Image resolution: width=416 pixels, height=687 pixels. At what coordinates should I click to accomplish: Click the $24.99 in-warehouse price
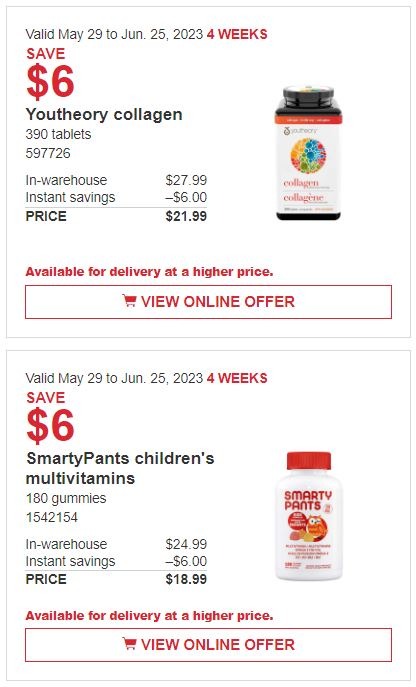pyautogui.click(x=186, y=544)
